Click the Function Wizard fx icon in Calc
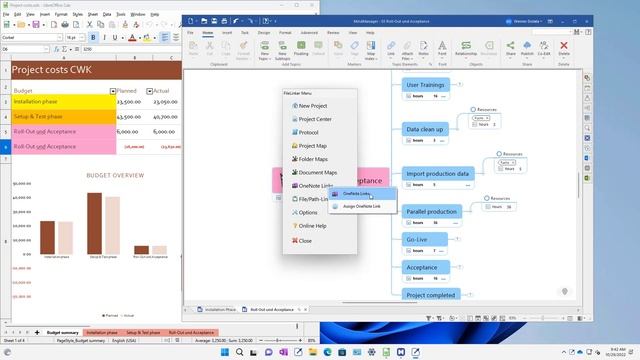The width and height of the screenshot is (640, 360). click(x=57, y=49)
